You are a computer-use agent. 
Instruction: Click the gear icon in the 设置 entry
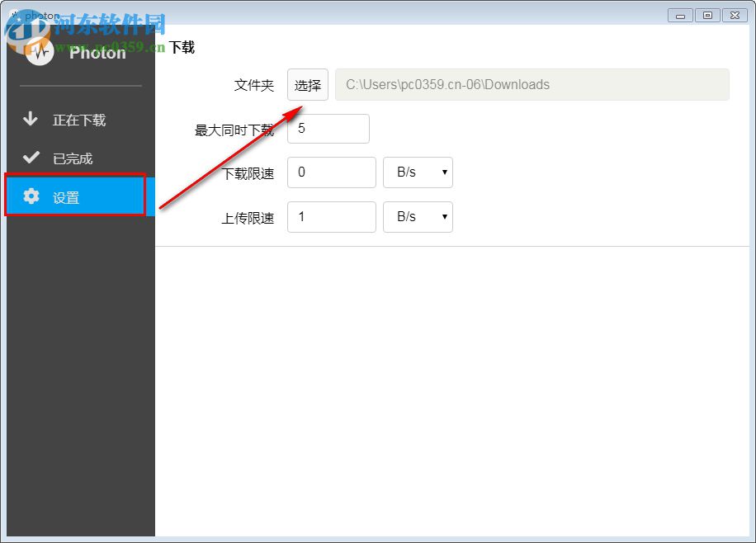click(31, 196)
